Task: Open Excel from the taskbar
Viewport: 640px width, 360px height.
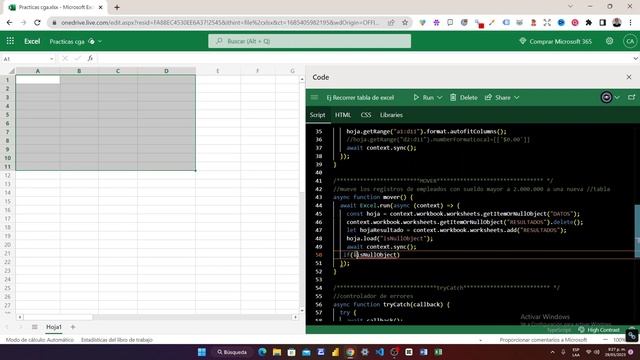Action: point(438,352)
